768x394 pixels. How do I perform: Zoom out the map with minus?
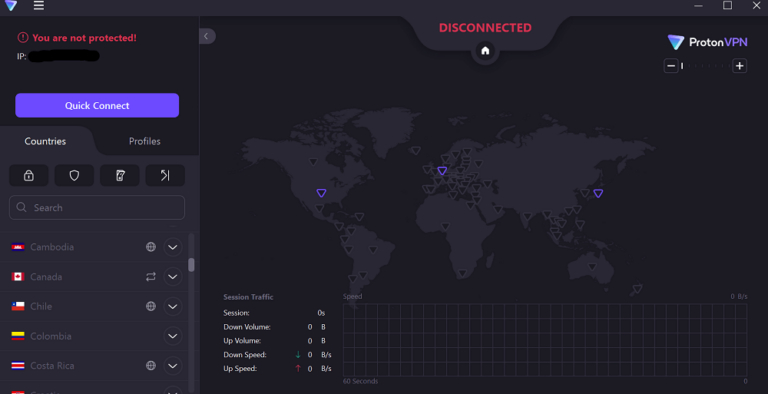[671, 66]
